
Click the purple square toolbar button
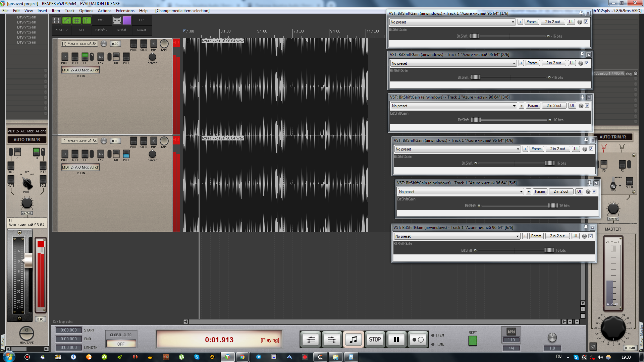point(127,20)
